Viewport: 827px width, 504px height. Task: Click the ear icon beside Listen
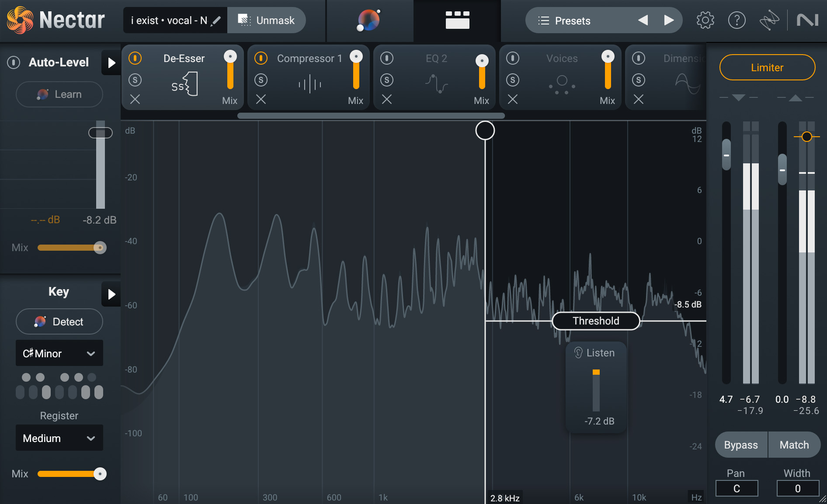578,353
